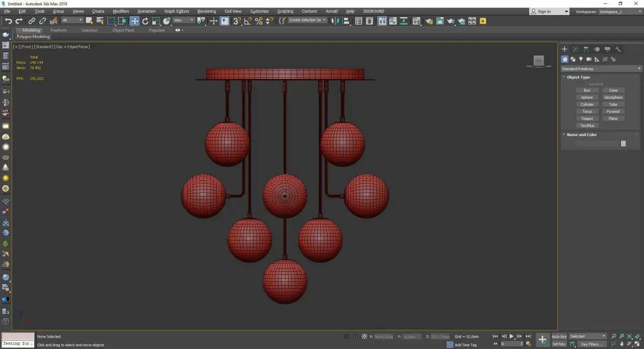Collapse the Object Type rollout
The width and height of the screenshot is (644, 349).
578,77
